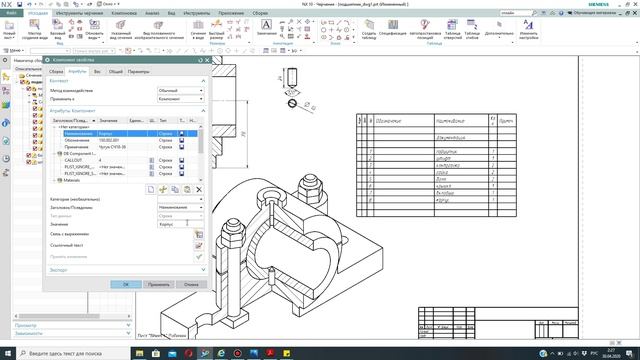Open Категория (необязательно) dropdown
Viewport: 640px width, 360px height.
point(180,199)
